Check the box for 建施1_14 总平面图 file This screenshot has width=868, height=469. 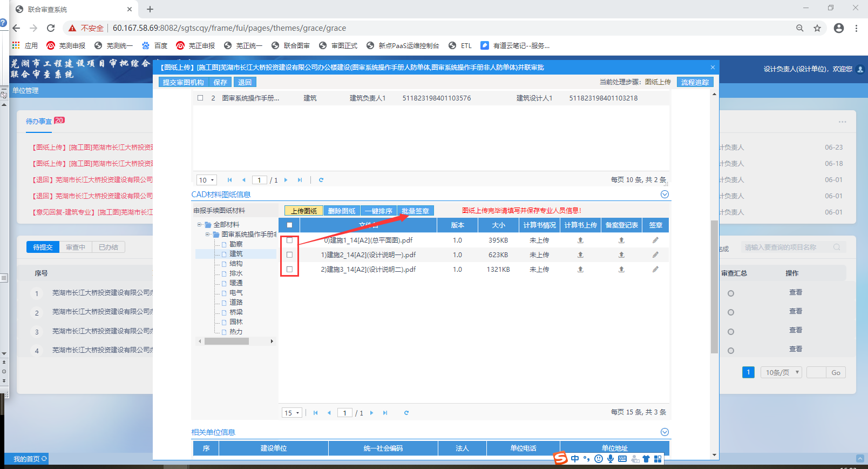coord(290,240)
